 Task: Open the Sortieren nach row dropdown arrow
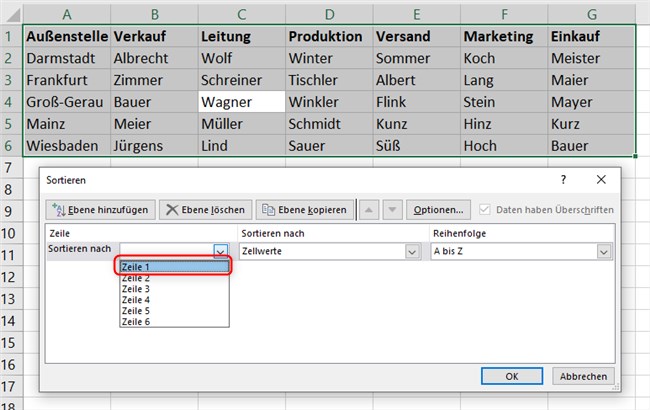point(221,251)
